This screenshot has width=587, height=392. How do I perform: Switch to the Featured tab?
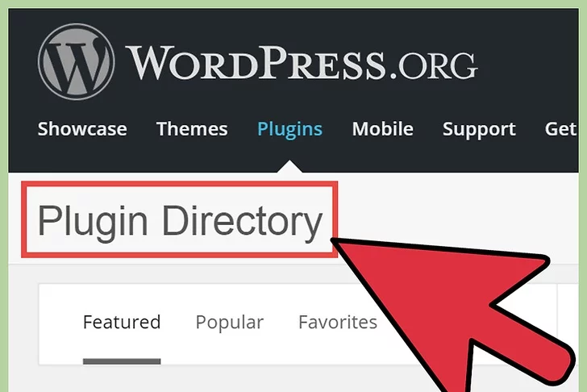122,323
